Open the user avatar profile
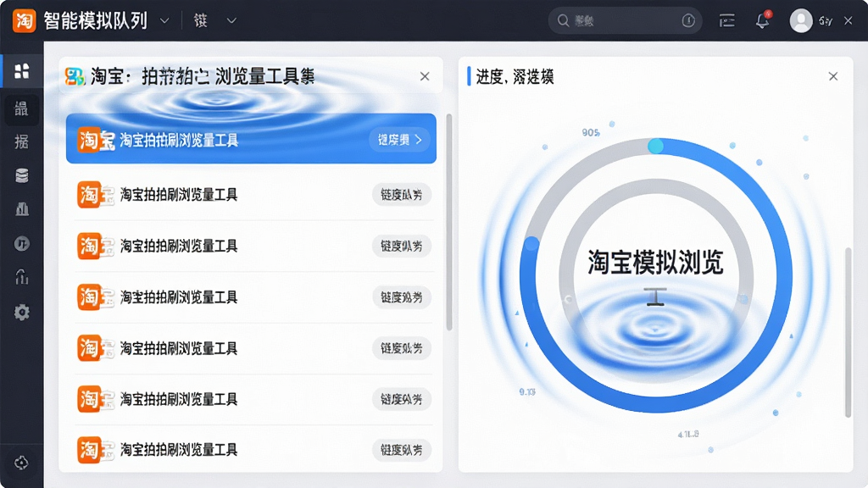 [800, 20]
